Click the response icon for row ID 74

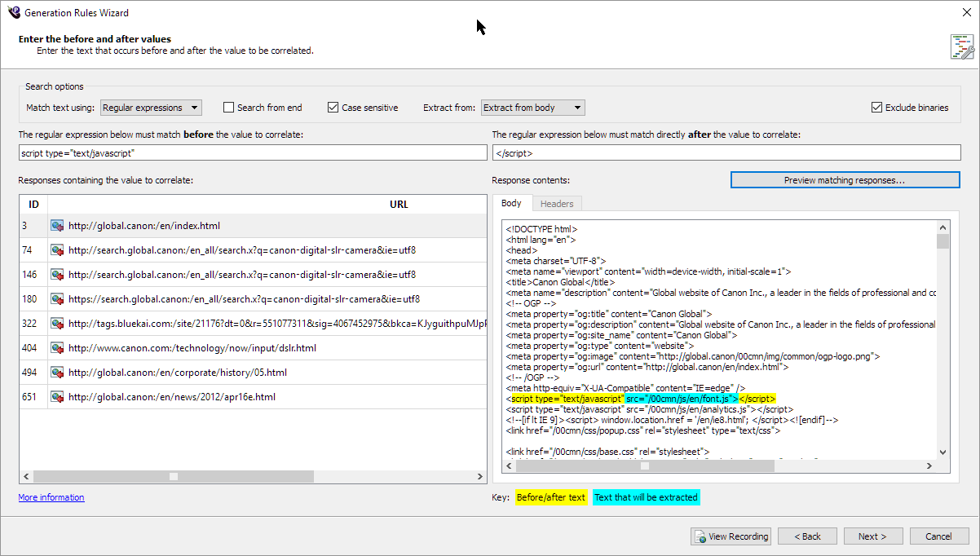(x=58, y=250)
